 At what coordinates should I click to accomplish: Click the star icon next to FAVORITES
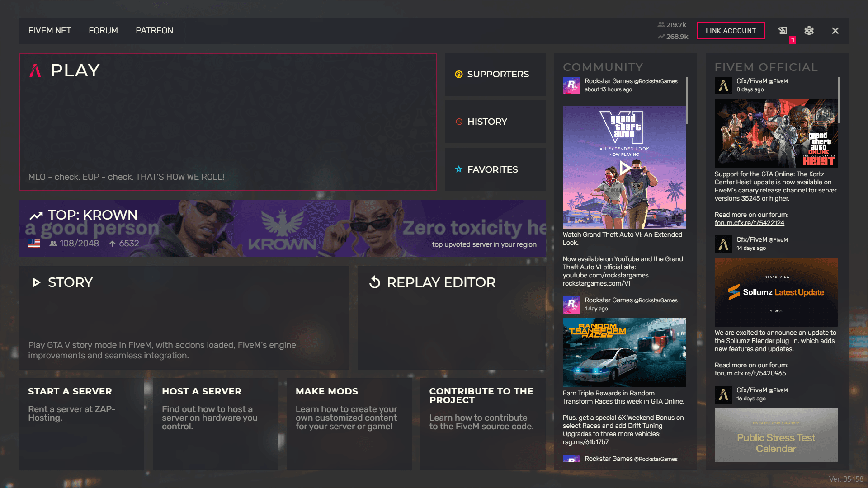(458, 169)
